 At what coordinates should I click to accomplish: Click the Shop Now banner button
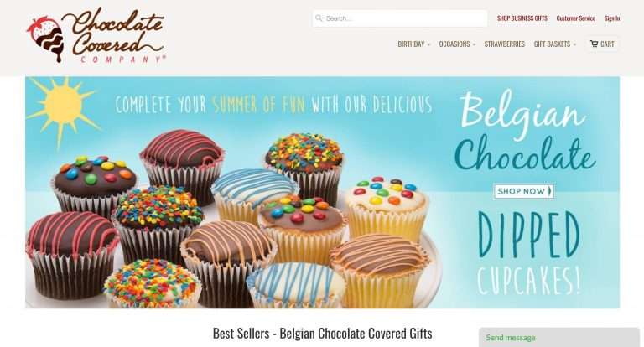pyautogui.click(x=523, y=191)
